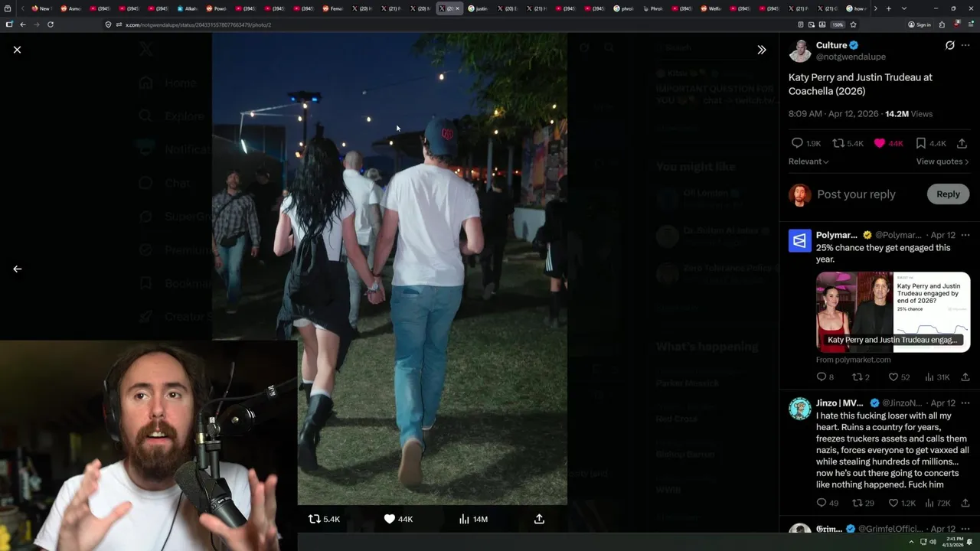Repost Polymarket's comment (2)
This screenshot has width=980, height=551.
[861, 377]
